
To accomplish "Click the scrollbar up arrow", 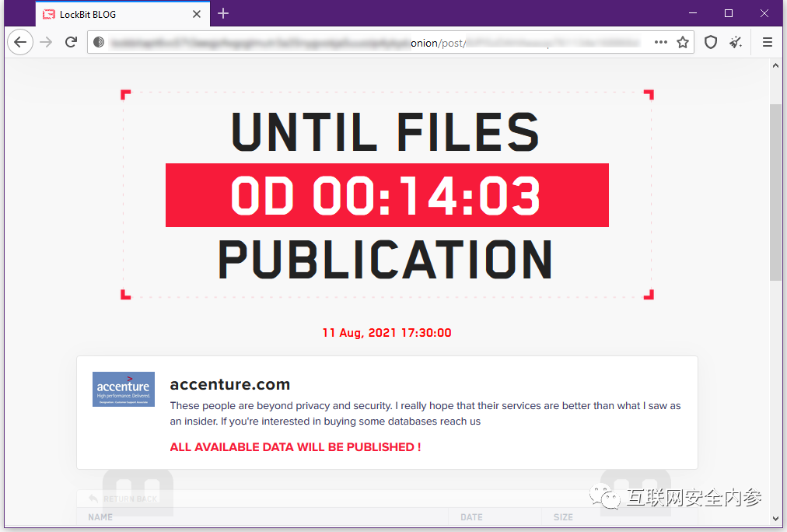I will pos(776,66).
